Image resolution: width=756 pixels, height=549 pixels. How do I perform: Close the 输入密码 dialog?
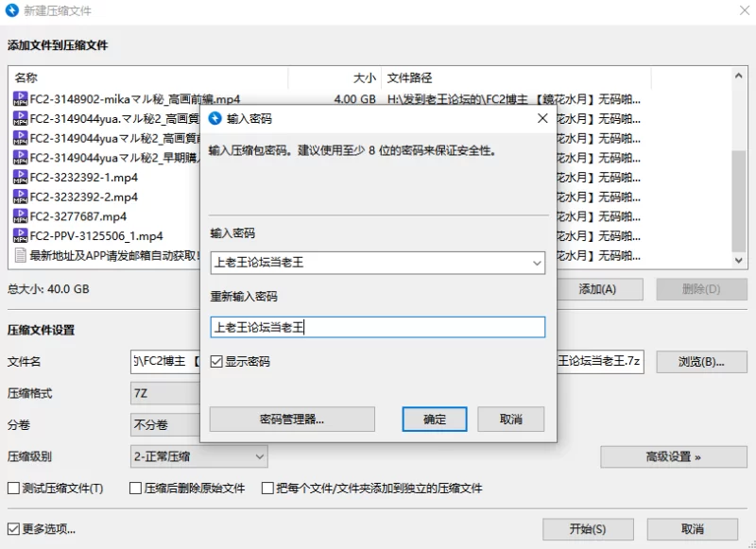pos(542,118)
